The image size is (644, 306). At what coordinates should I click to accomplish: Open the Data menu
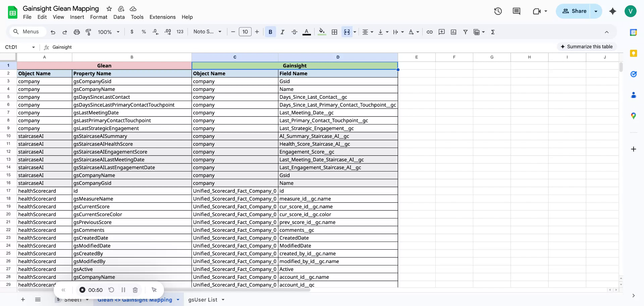pos(119,17)
